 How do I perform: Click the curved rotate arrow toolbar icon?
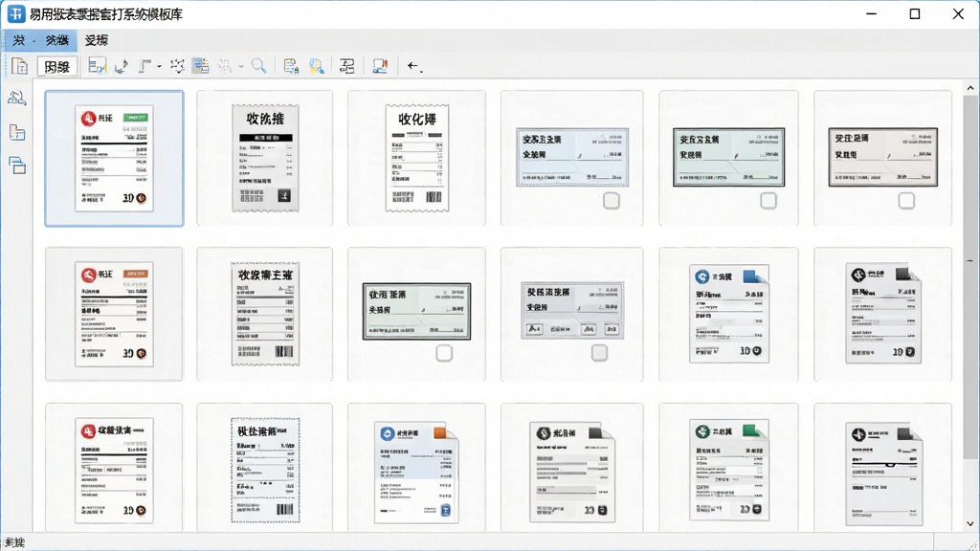pos(122,66)
